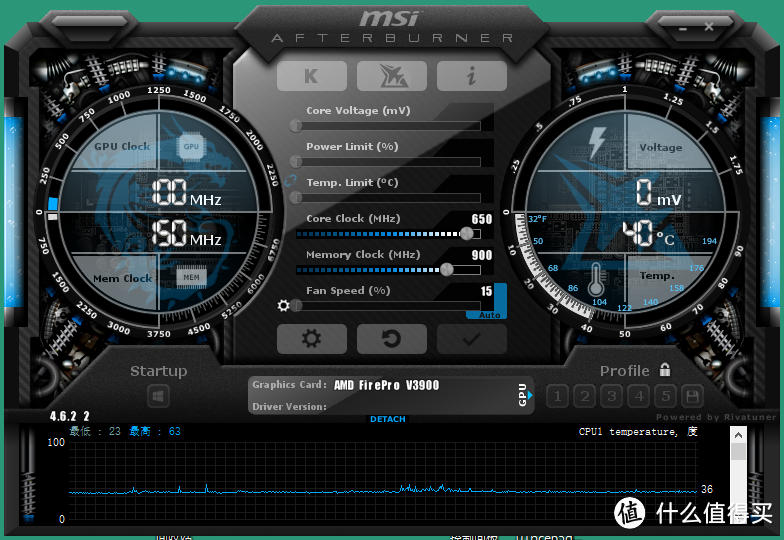Expand the GPU selector next to Graphics Card
Image resolution: width=784 pixels, height=540 pixels.
524,396
